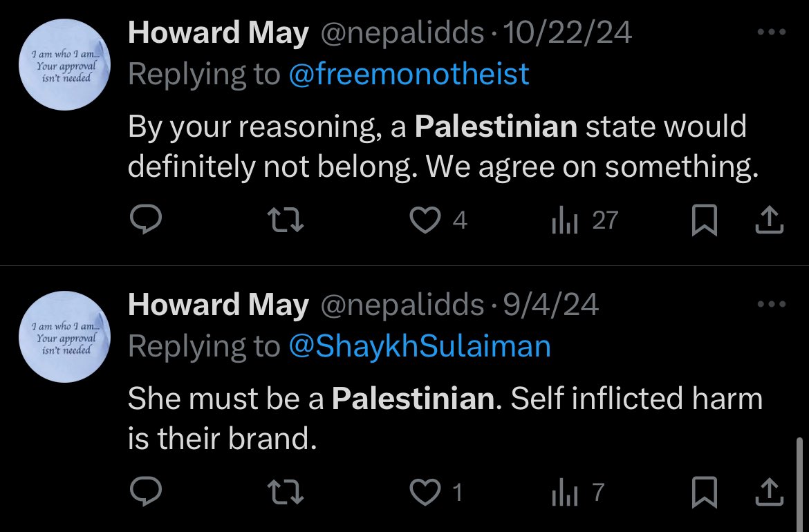809x532 pixels.
Task: Click the scrollbar thumb at right edge
Action: pyautogui.click(x=799, y=484)
